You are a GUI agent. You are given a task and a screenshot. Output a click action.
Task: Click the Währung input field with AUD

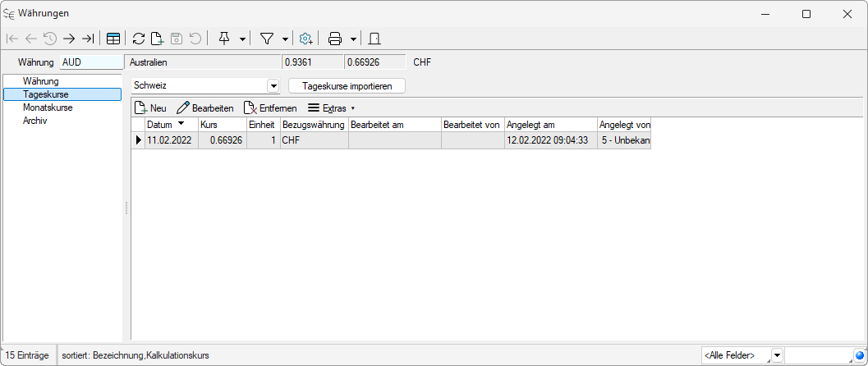point(89,62)
